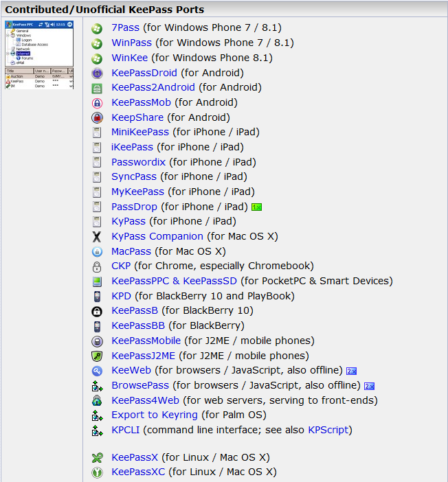Click the green Windows icon beside 7Pass
448x482 pixels.
97,29
